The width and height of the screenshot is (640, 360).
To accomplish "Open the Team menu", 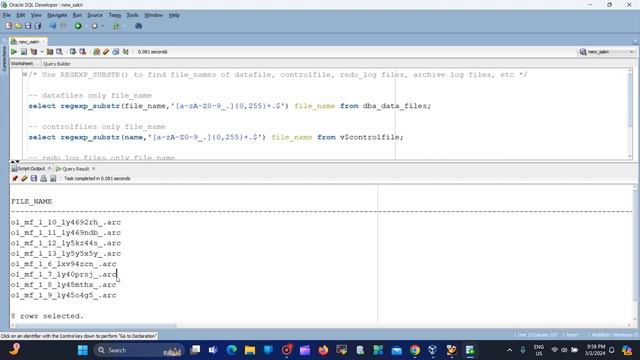I will coord(115,15).
